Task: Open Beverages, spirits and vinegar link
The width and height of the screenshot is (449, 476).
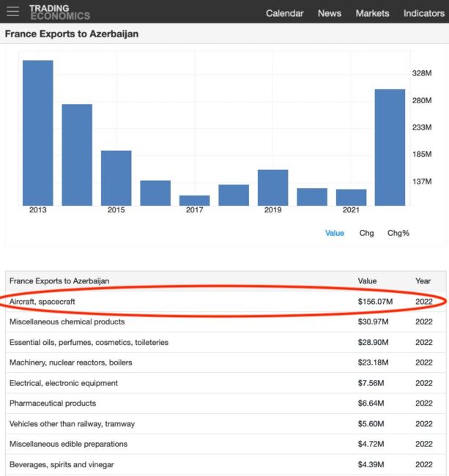Action: pos(62,464)
